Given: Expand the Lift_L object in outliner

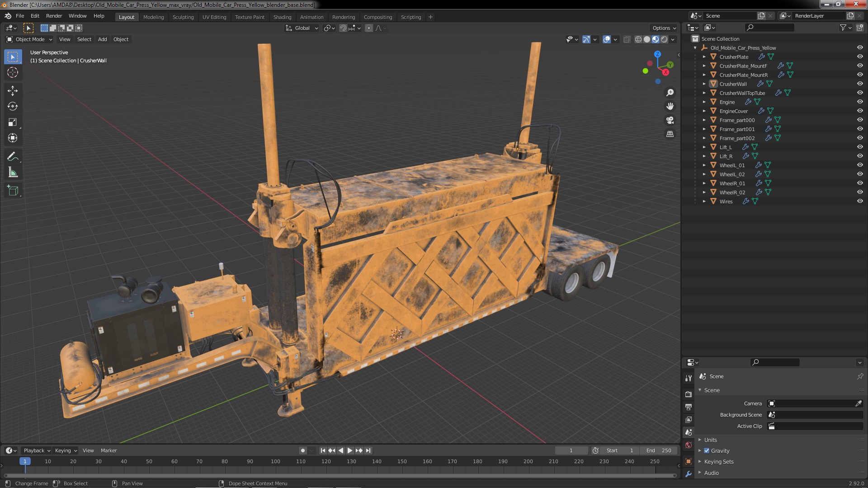Looking at the screenshot, I should (704, 147).
